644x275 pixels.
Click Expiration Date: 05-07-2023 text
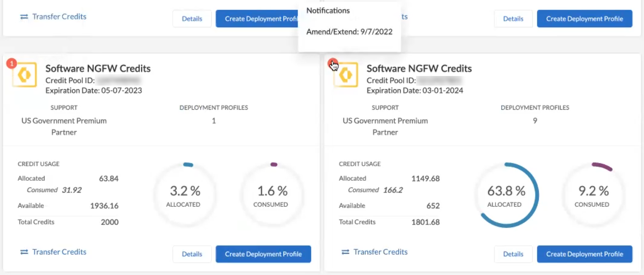94,90
